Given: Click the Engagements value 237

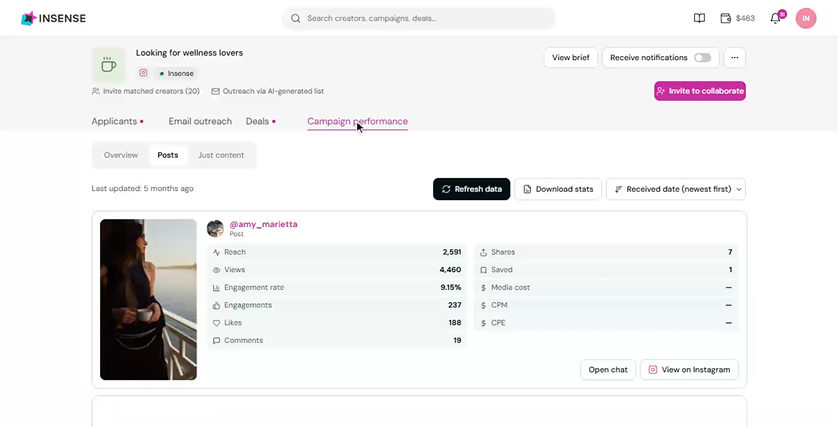Looking at the screenshot, I should 455,305.
